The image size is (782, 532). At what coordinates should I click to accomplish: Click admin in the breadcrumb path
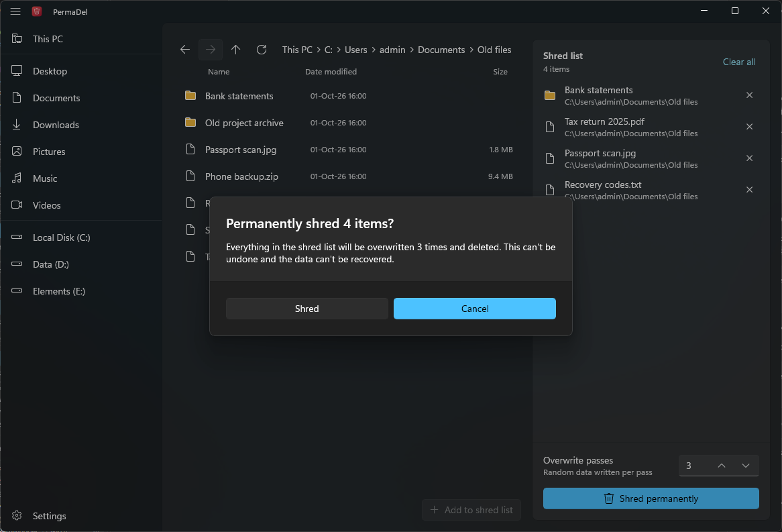click(392, 50)
